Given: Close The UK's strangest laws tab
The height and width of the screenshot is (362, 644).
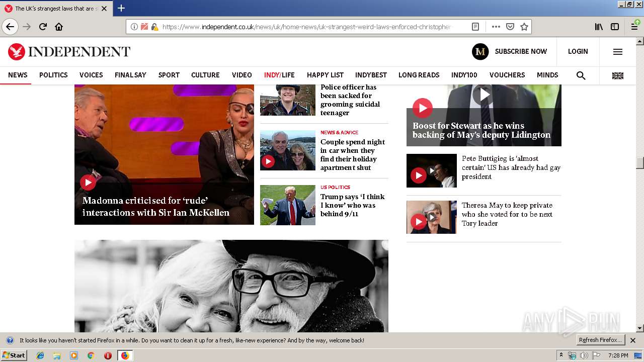Looking at the screenshot, I should coord(104,9).
